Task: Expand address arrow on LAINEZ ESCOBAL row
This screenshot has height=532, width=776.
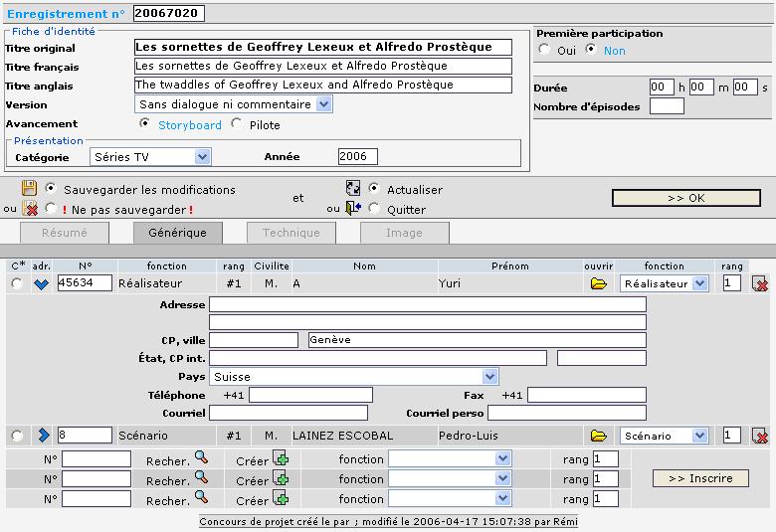Action: coord(44,435)
